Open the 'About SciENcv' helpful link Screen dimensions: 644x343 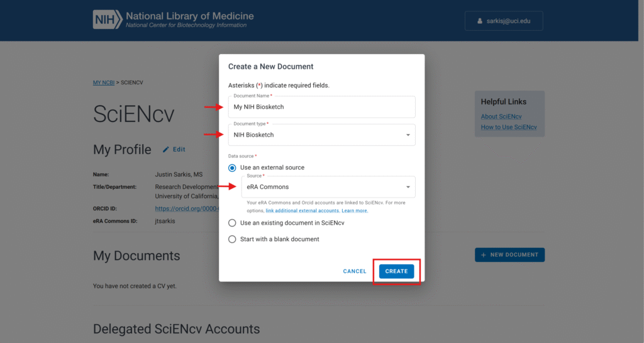click(501, 116)
